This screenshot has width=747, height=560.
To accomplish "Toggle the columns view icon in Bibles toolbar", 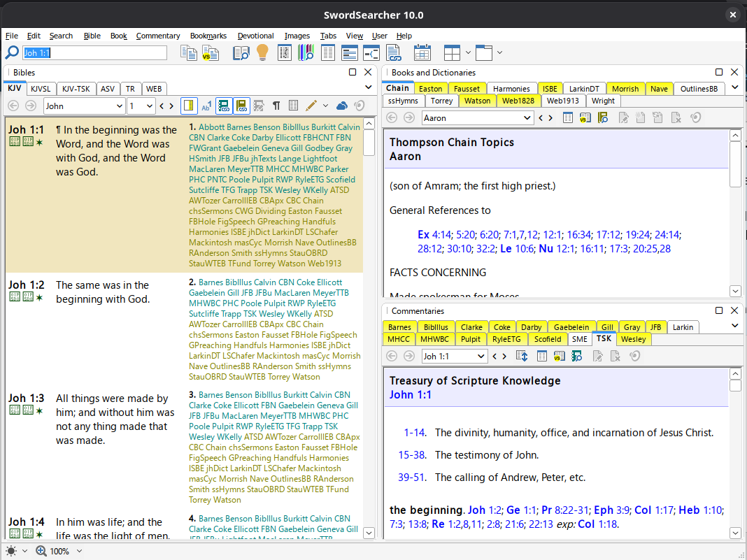I will coord(294,106).
